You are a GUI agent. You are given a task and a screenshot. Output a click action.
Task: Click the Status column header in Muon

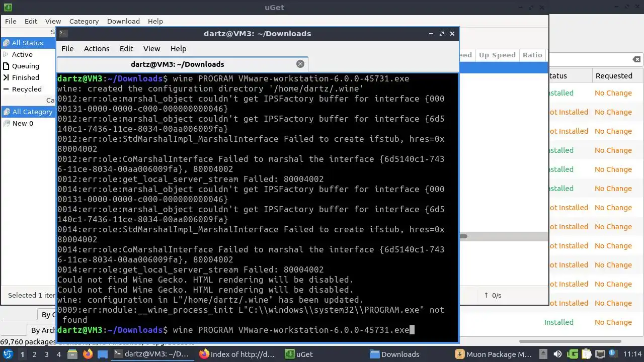point(570,76)
